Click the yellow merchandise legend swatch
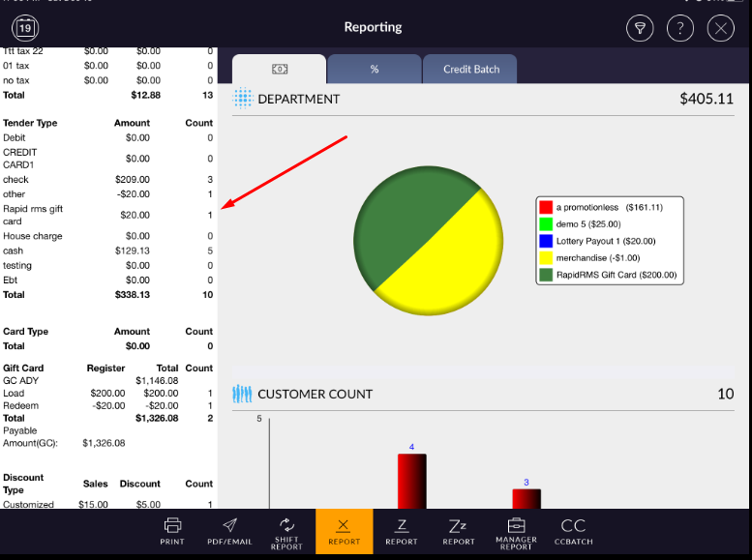Viewport: 752px width, 560px height. [546, 258]
